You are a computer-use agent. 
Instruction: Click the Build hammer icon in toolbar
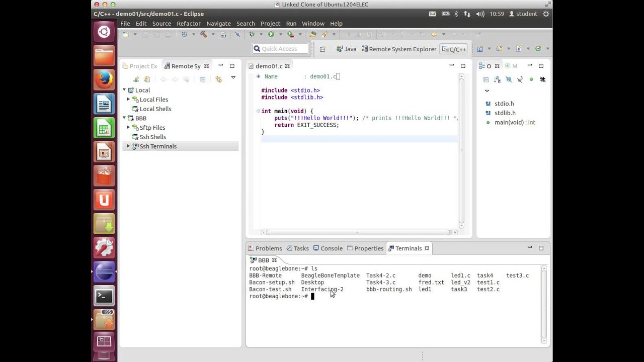(203, 34)
